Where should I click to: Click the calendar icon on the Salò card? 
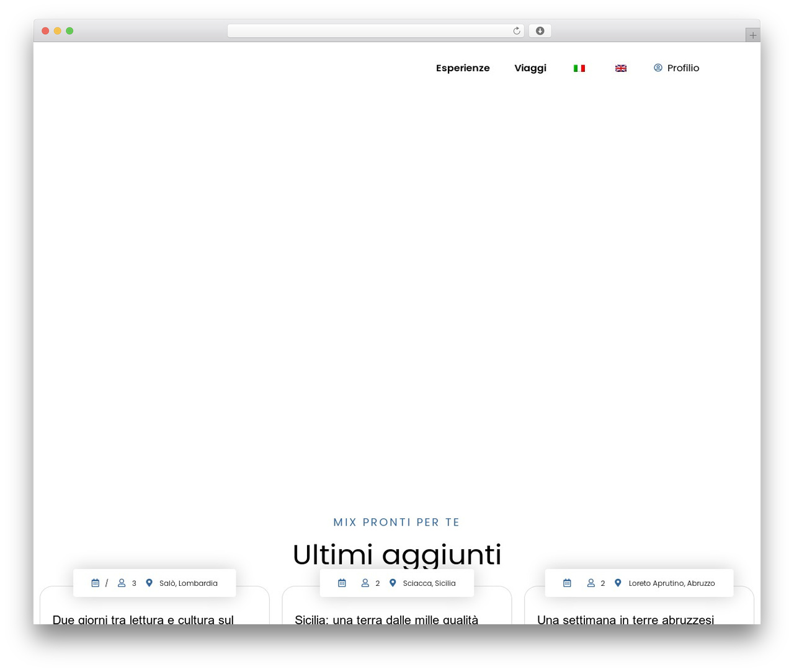(x=96, y=583)
